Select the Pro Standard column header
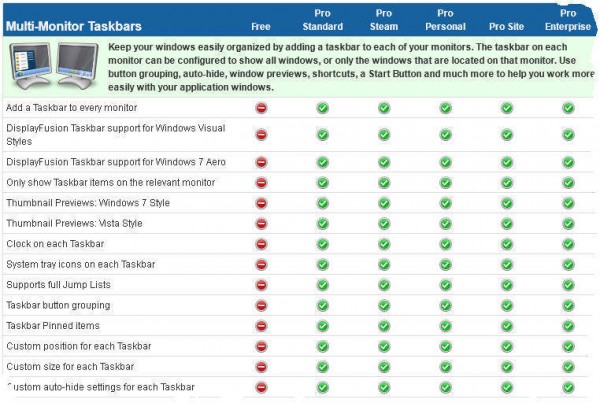The height and width of the screenshot is (403, 600). [x=323, y=20]
